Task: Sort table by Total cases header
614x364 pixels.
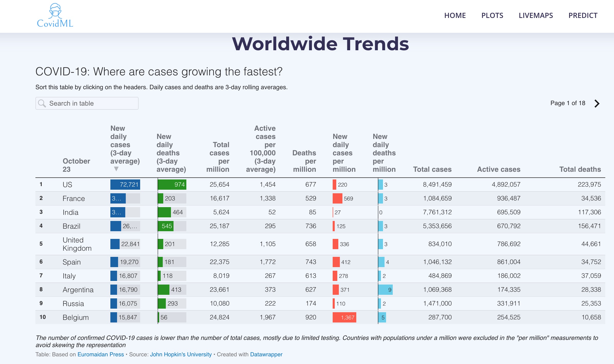Action: tap(432, 169)
